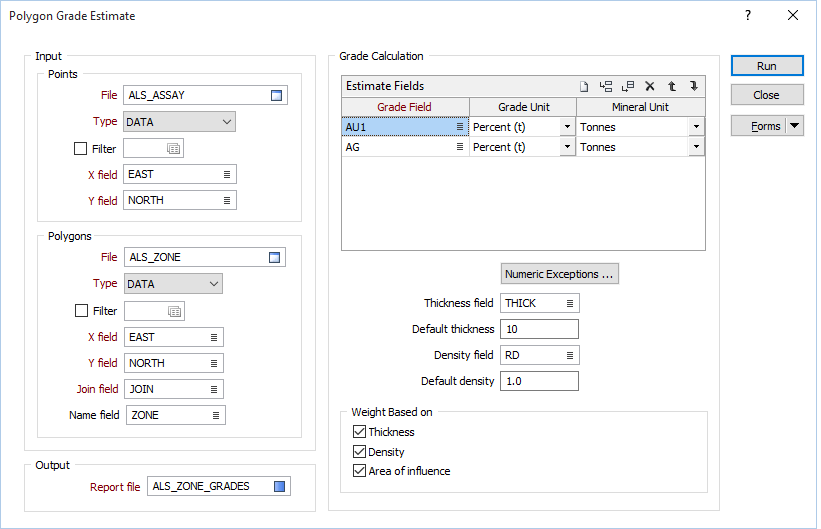
Task: Open field list for Polygons Y field NORTH
Action: (214, 363)
